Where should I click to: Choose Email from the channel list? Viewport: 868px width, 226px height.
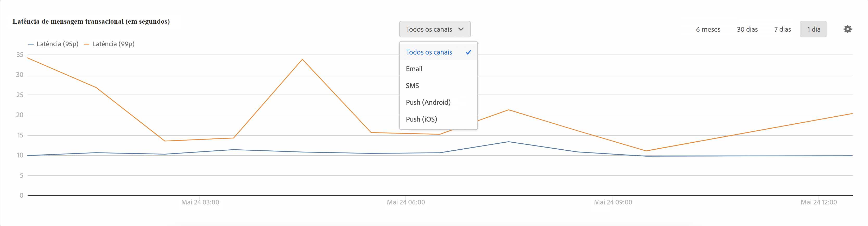pos(414,69)
